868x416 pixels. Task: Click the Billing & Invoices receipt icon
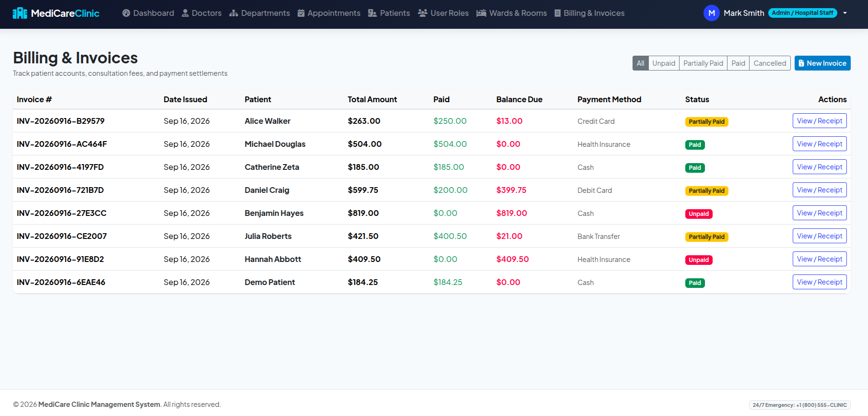click(558, 13)
